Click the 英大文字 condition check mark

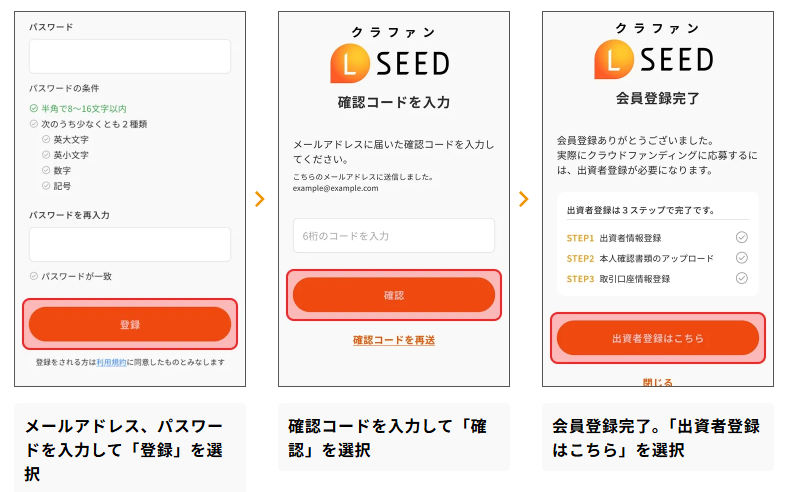pyautogui.click(x=46, y=139)
